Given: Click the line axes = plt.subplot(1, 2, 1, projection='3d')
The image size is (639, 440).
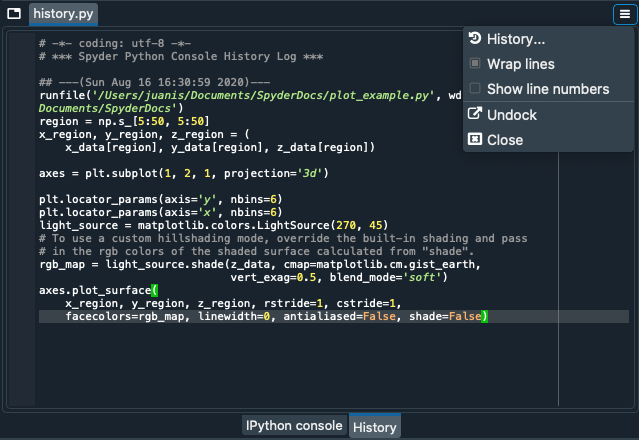Looking at the screenshot, I should point(184,174).
